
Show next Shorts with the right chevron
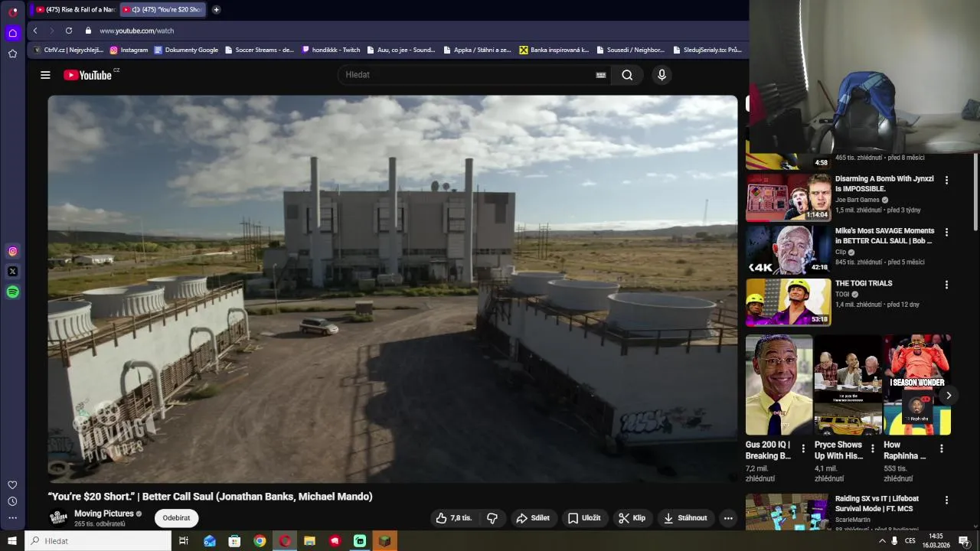[x=948, y=396]
